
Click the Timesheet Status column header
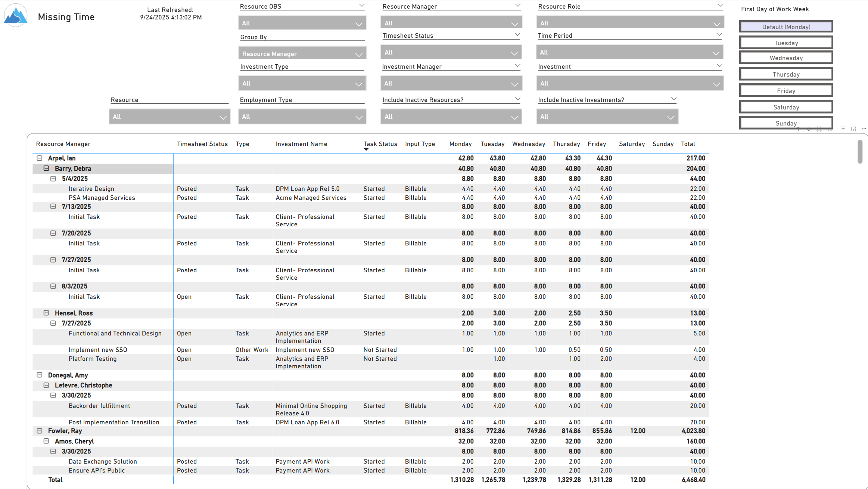(x=202, y=144)
